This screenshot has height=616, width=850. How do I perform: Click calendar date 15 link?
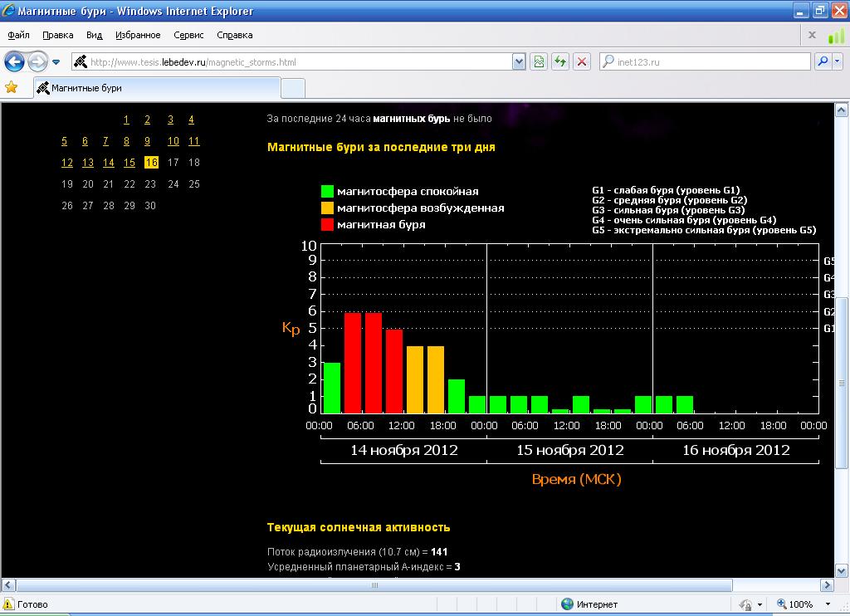pos(129,163)
